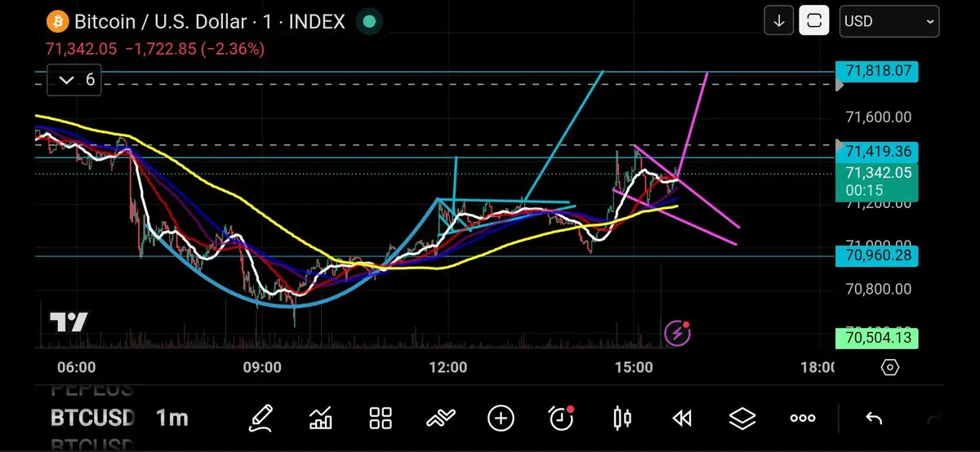Open the widgets grid icon
This screenshot has height=452, width=980.
(x=381, y=419)
